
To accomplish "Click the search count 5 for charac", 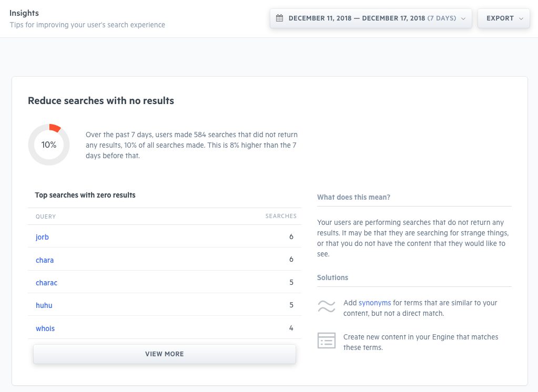I will click(291, 282).
